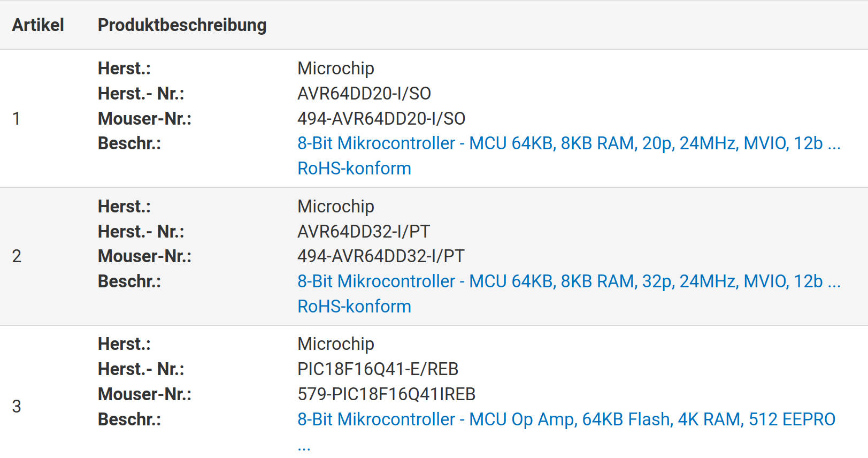Image resolution: width=868 pixels, height=458 pixels.
Task: Select manufacturer number AVR64DD32-I/PT
Action: point(364,232)
